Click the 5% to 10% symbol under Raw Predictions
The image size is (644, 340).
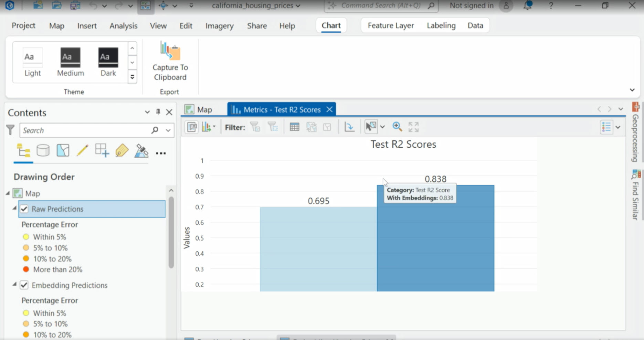click(26, 248)
